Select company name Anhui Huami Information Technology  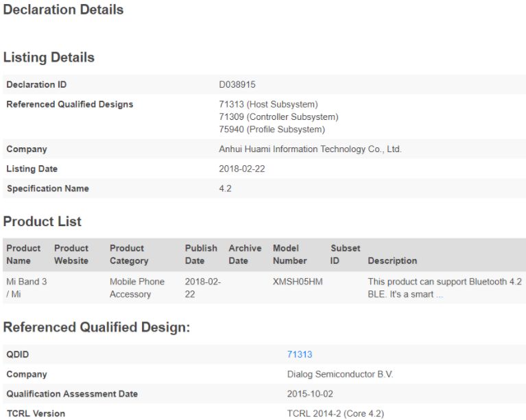tap(310, 149)
